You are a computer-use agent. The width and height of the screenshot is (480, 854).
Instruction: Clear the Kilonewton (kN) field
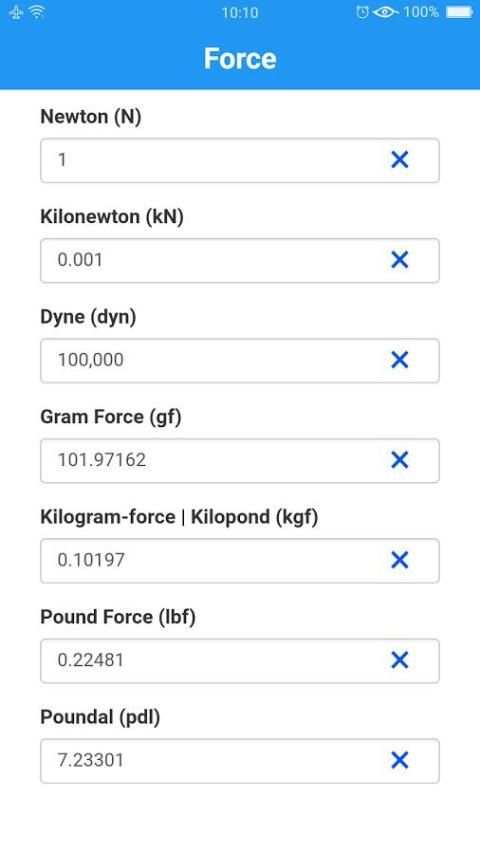tap(399, 260)
